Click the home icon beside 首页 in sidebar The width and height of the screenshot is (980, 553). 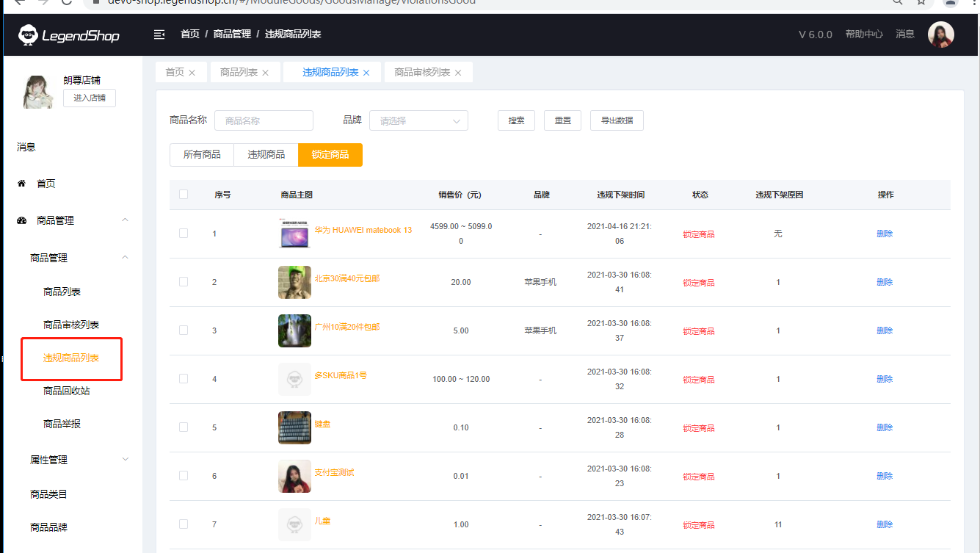click(x=22, y=184)
